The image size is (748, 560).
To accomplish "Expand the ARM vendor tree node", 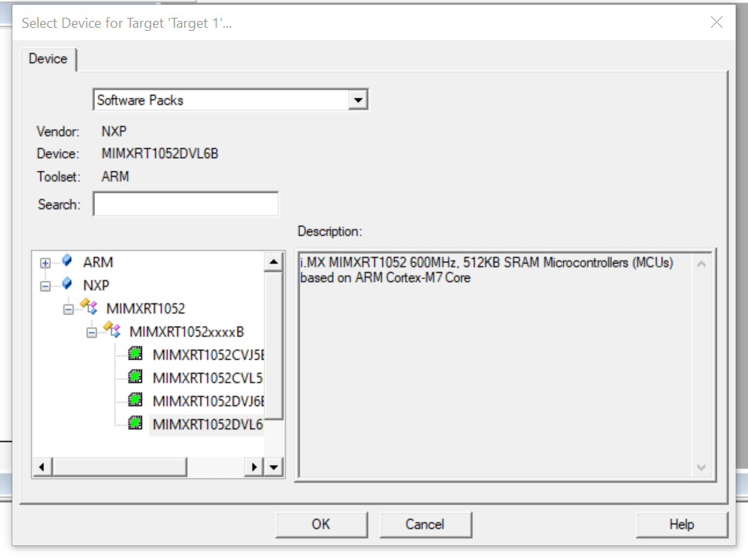I will [46, 263].
